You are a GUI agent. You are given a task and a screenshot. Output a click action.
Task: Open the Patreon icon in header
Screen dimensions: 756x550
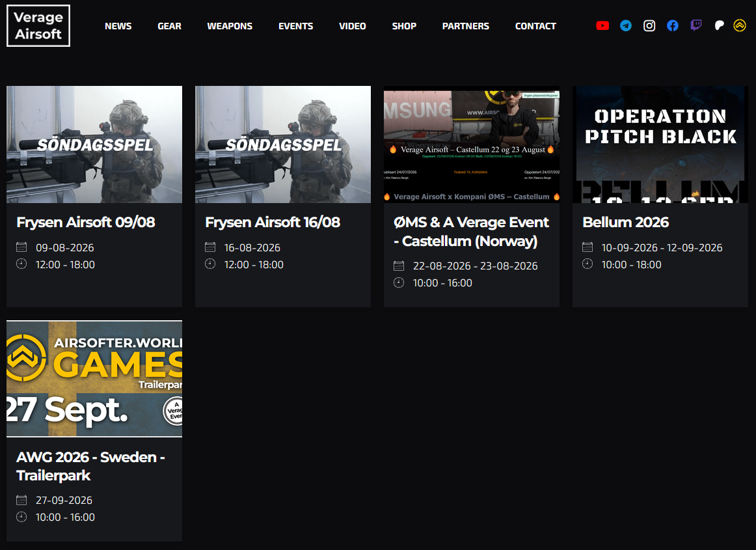tap(719, 25)
